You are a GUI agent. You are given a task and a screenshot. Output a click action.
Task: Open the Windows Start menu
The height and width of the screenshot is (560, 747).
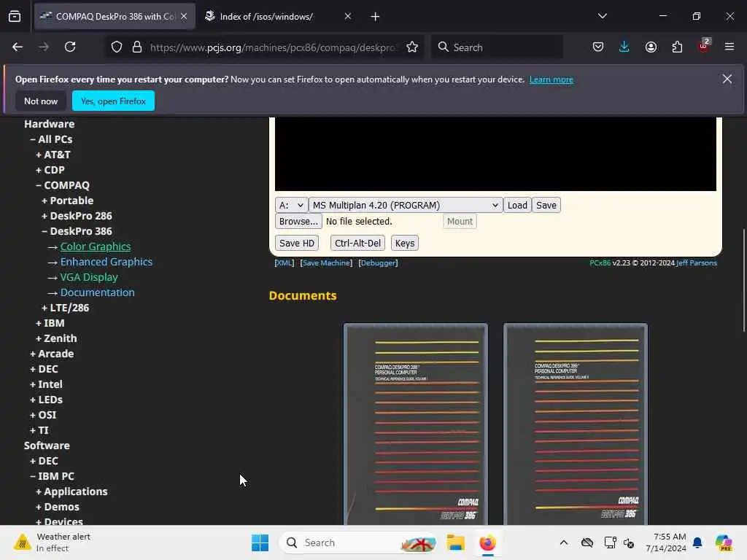click(x=260, y=542)
